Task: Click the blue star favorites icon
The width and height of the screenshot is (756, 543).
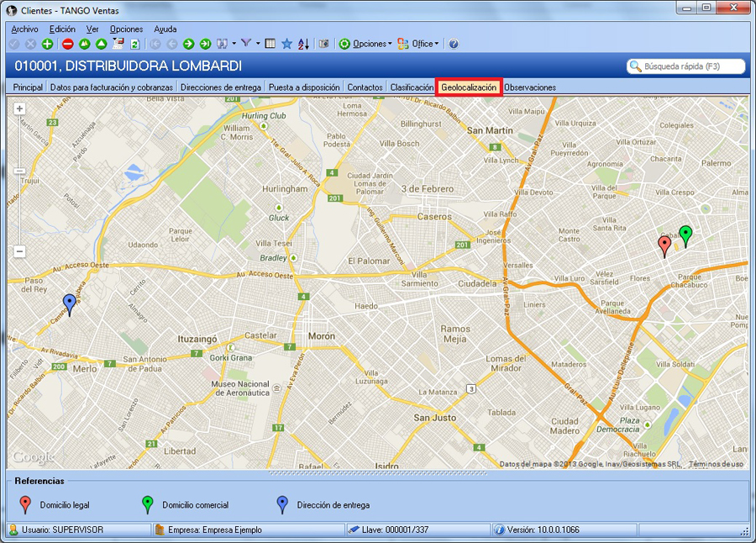Action: pyautogui.click(x=287, y=44)
